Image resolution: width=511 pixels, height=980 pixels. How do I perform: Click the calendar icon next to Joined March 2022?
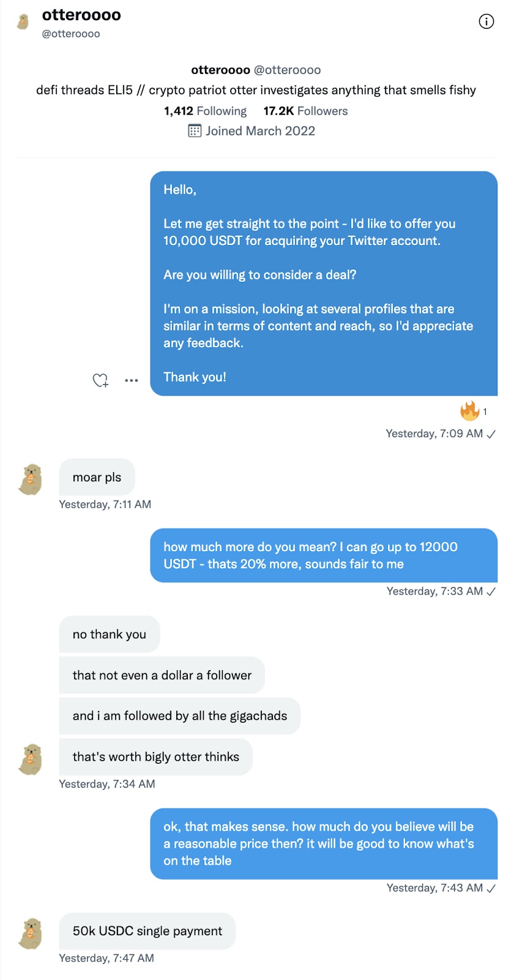coord(194,130)
